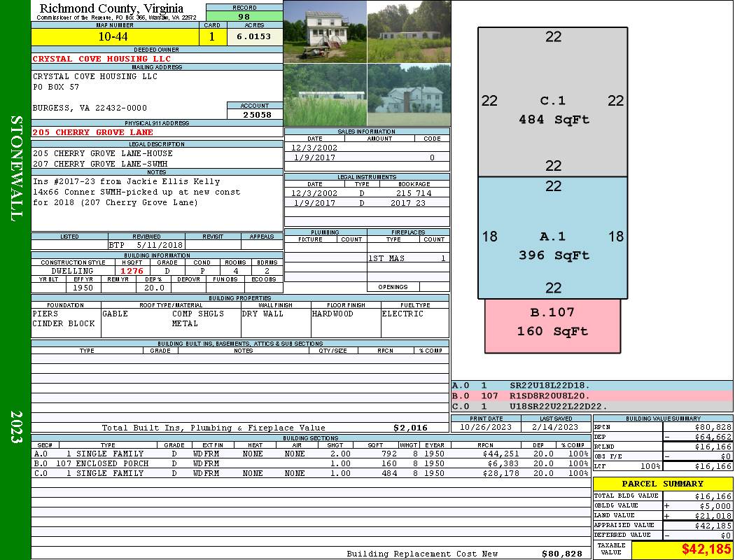
Task: Select note line Ins #2017-23 from Jackie Ellis Kelly
Action: click(126, 181)
